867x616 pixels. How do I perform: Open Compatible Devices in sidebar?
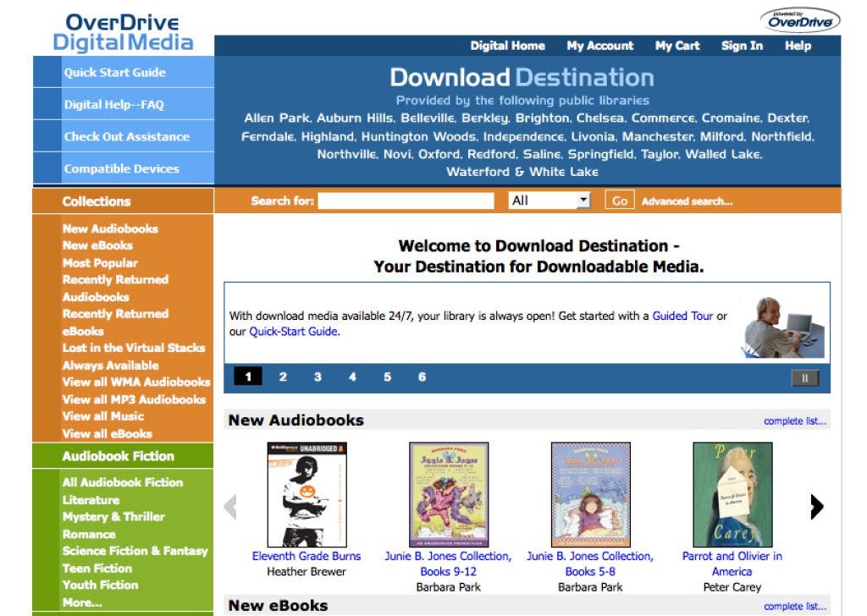(x=122, y=168)
